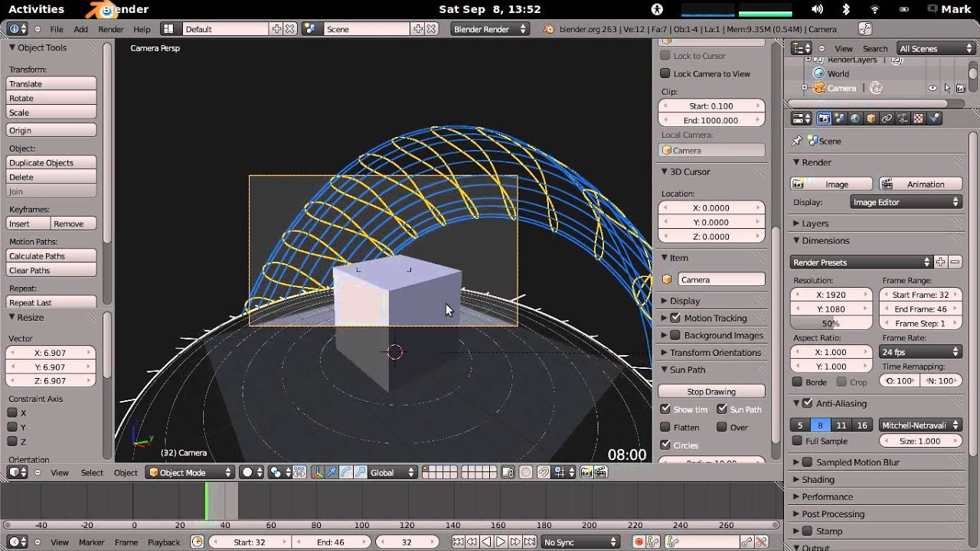Image resolution: width=980 pixels, height=551 pixels.
Task: Open the No Sync dropdown in timeline
Action: pos(580,542)
